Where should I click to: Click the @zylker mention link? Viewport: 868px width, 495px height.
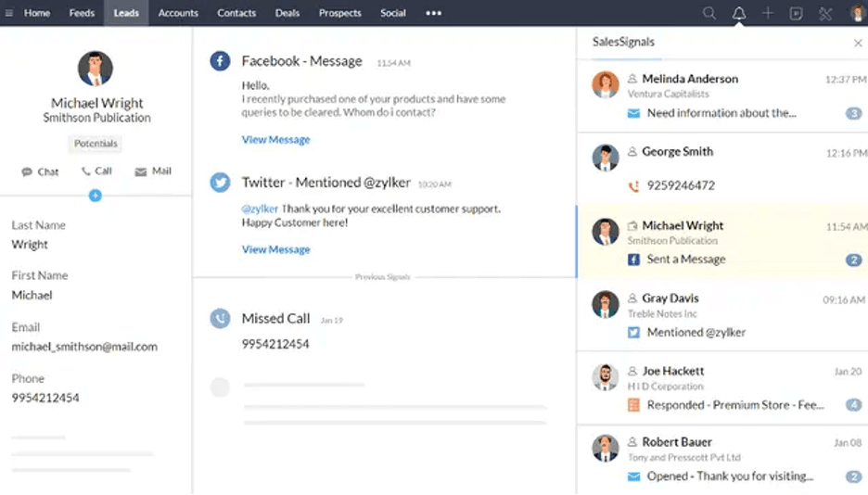point(260,209)
